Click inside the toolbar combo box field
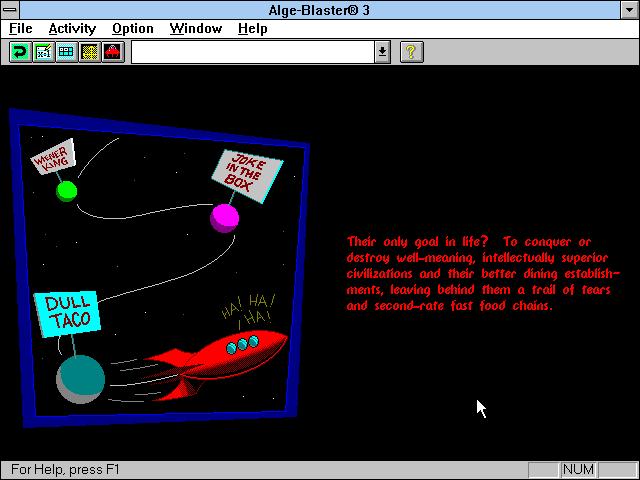640x480 pixels. (x=253, y=52)
